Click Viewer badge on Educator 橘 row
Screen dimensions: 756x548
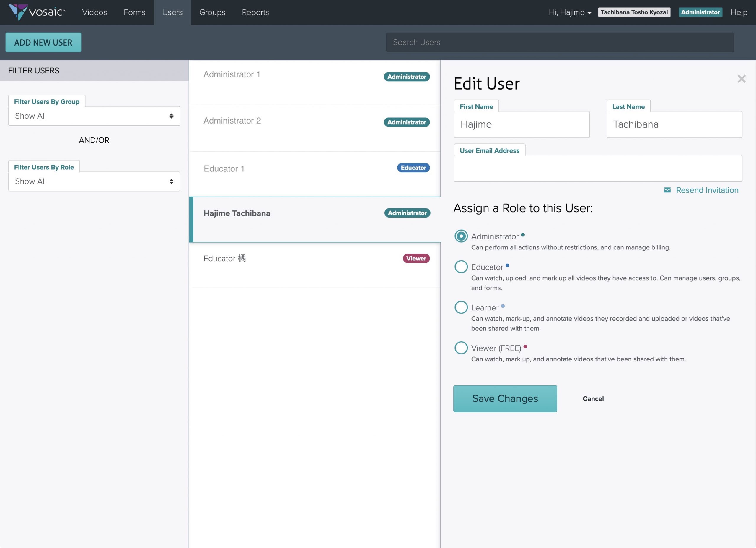pos(416,259)
